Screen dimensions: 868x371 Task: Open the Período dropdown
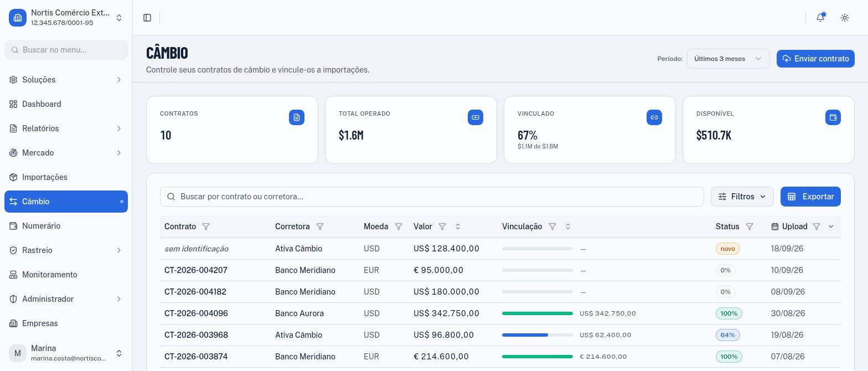click(728, 59)
